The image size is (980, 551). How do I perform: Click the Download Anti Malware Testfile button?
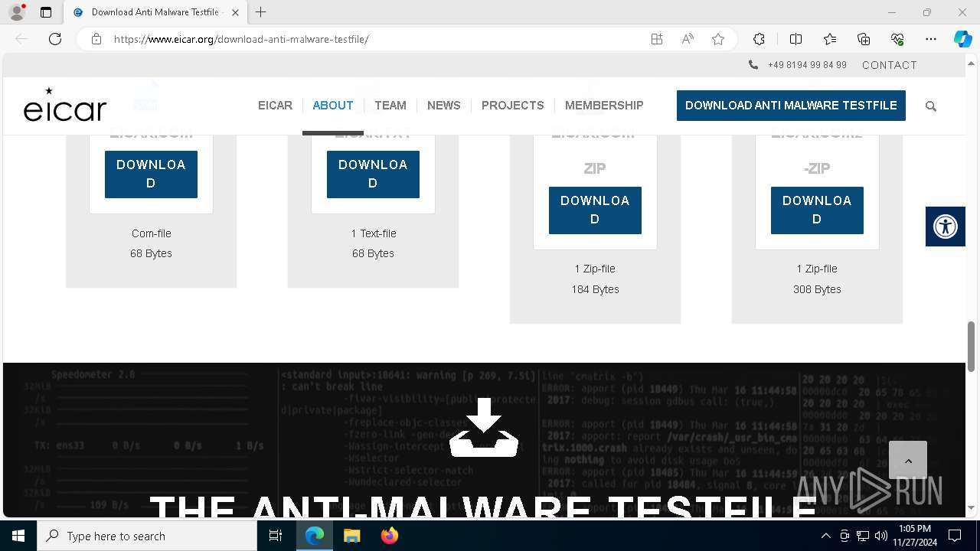point(791,106)
